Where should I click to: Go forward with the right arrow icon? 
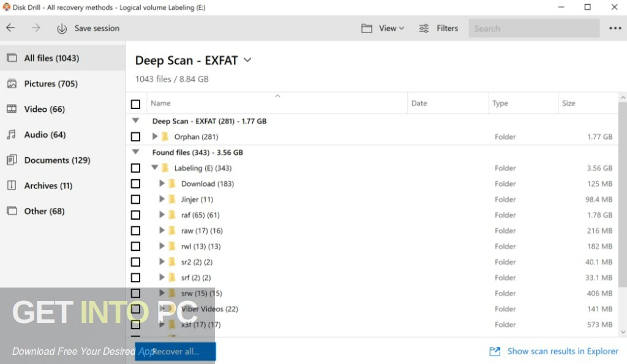(36, 28)
